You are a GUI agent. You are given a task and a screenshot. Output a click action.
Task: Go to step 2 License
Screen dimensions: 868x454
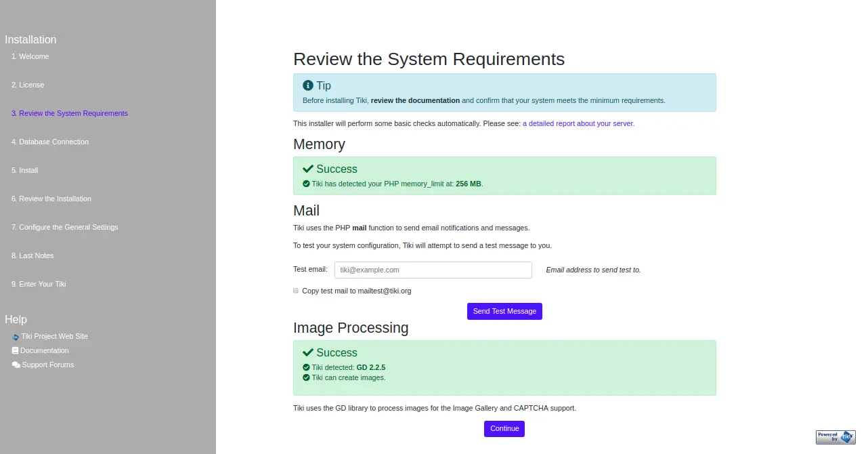28,85
